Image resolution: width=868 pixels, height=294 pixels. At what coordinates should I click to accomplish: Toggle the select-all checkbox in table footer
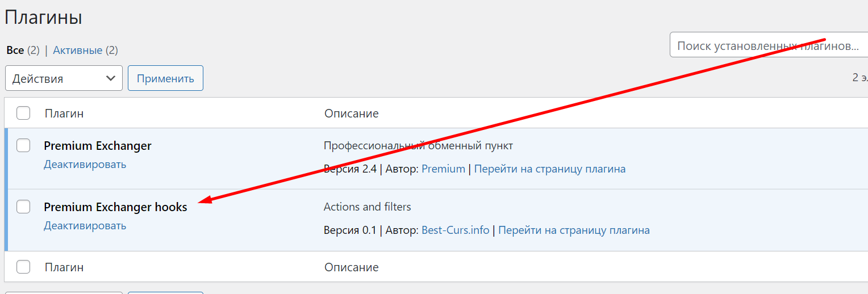pyautogui.click(x=23, y=267)
